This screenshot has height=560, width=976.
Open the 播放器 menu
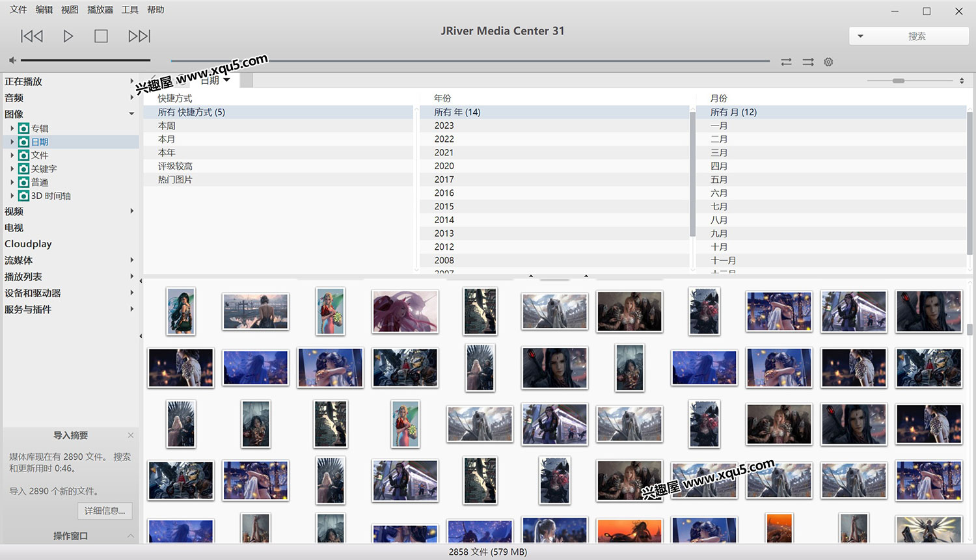(x=100, y=10)
